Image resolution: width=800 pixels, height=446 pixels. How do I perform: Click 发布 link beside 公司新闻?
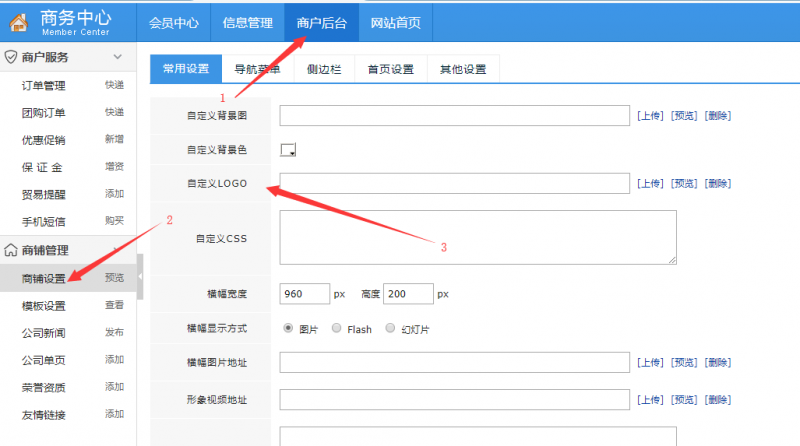114,332
